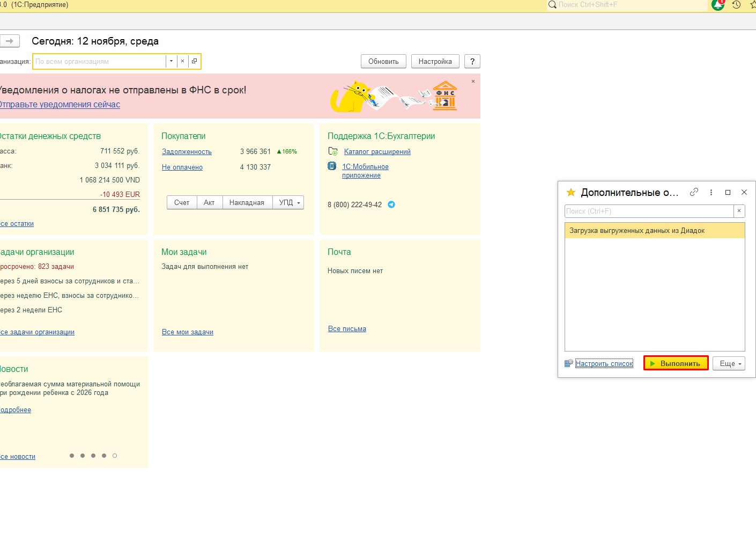This screenshot has width=756, height=549.
Task: Open the Каталог расширений link
Action: (377, 152)
